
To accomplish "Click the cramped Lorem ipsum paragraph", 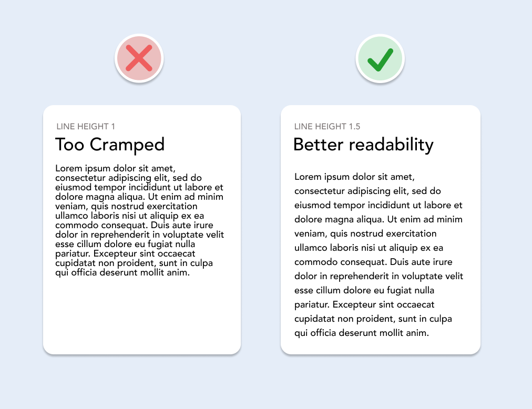I will (x=139, y=221).
